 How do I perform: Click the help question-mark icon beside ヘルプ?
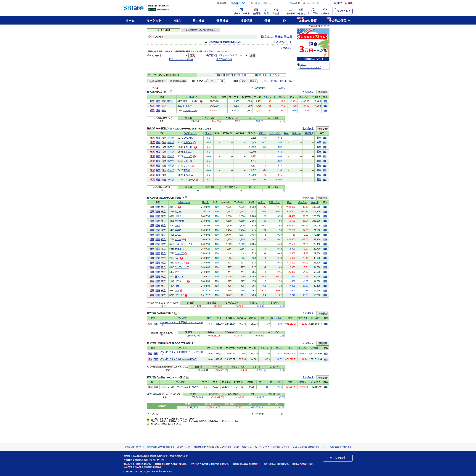299,64
